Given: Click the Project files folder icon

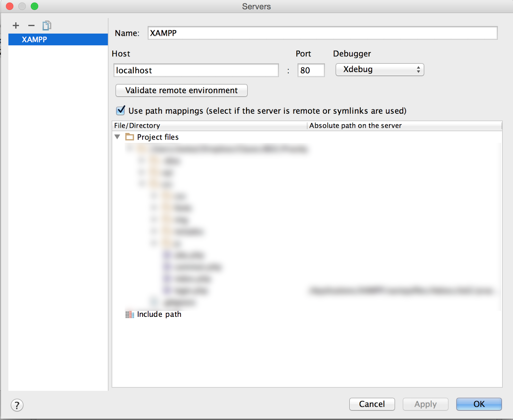Looking at the screenshot, I should coord(130,137).
